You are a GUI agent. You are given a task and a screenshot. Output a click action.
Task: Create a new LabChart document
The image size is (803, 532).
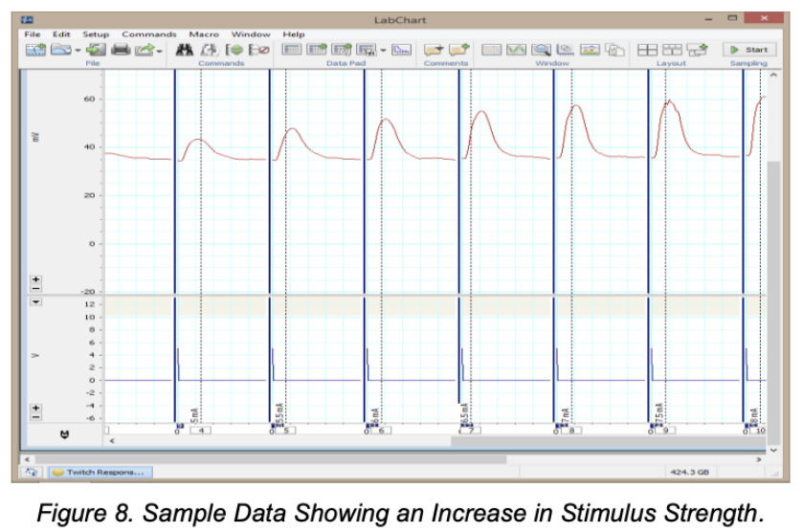[35, 50]
